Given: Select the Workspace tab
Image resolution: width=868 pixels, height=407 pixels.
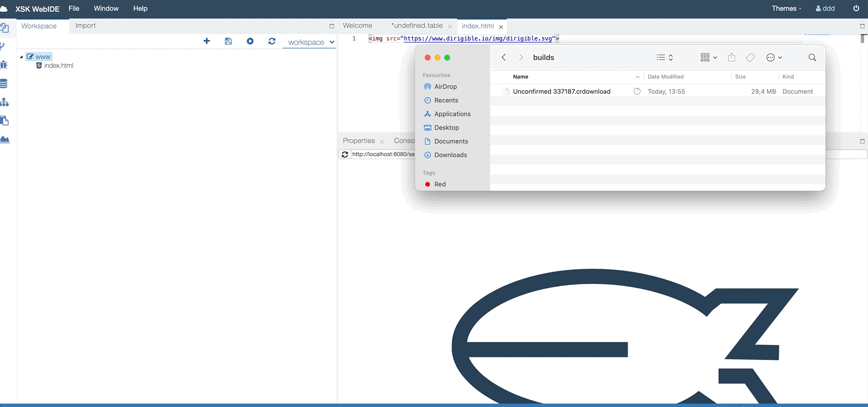Looking at the screenshot, I should click(x=39, y=26).
